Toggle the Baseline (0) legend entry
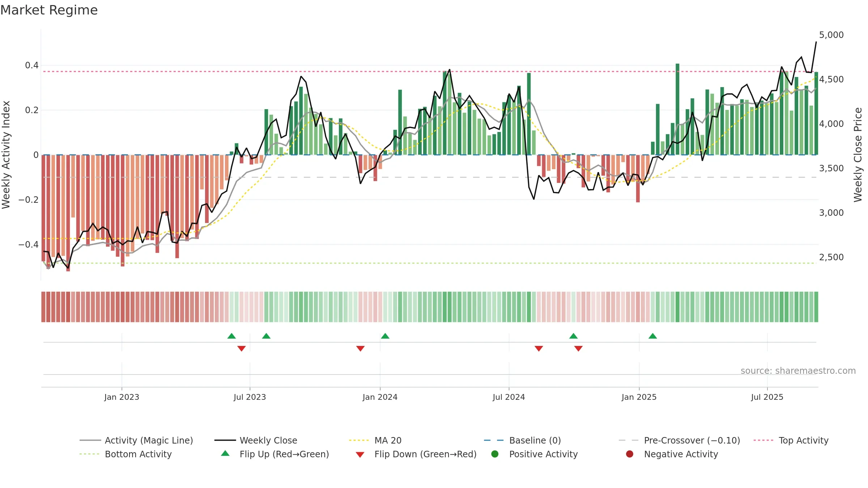 (x=522, y=440)
